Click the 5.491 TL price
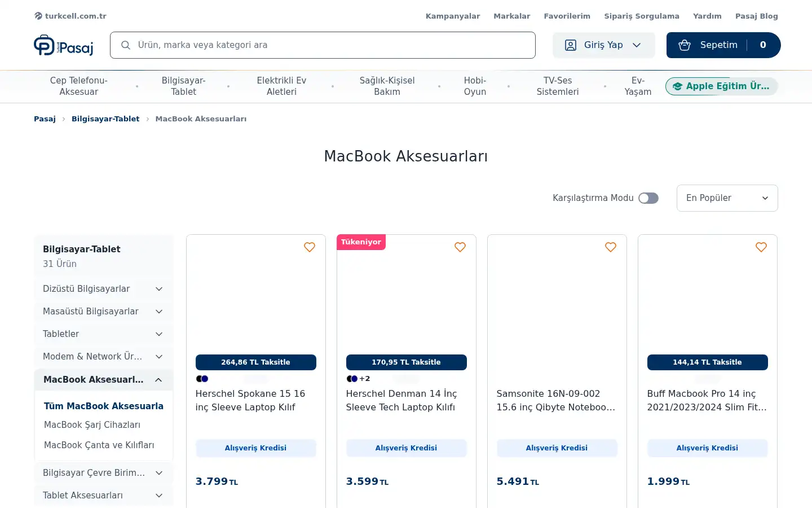The image size is (812, 508). coord(518,481)
